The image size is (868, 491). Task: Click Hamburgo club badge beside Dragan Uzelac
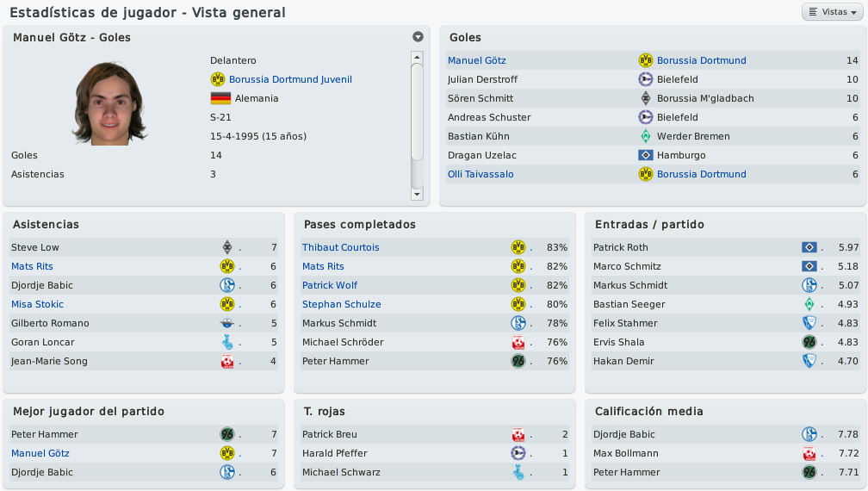[x=646, y=155]
